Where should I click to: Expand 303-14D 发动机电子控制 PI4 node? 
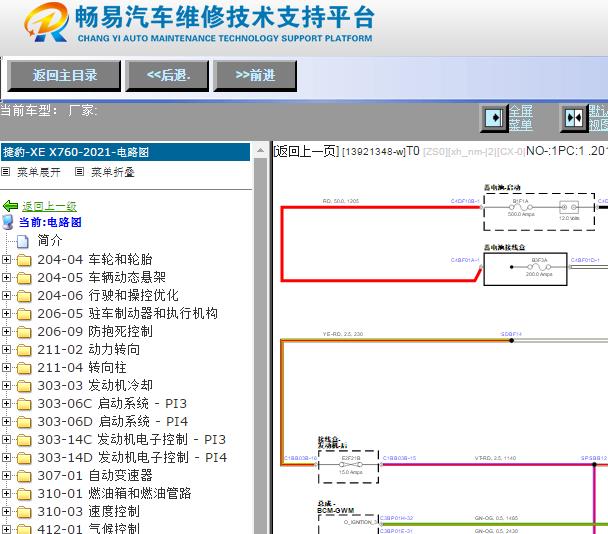click(x=6, y=457)
